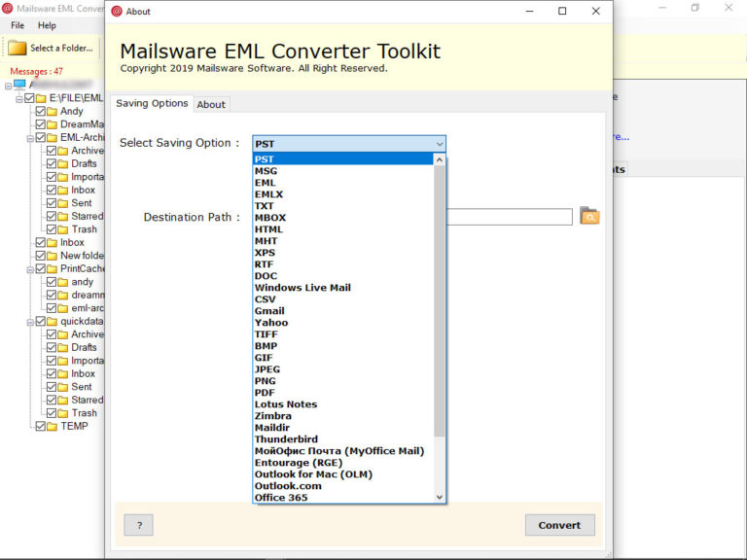747x560 pixels.
Task: Select Gmail in the saving list
Action: [343, 311]
